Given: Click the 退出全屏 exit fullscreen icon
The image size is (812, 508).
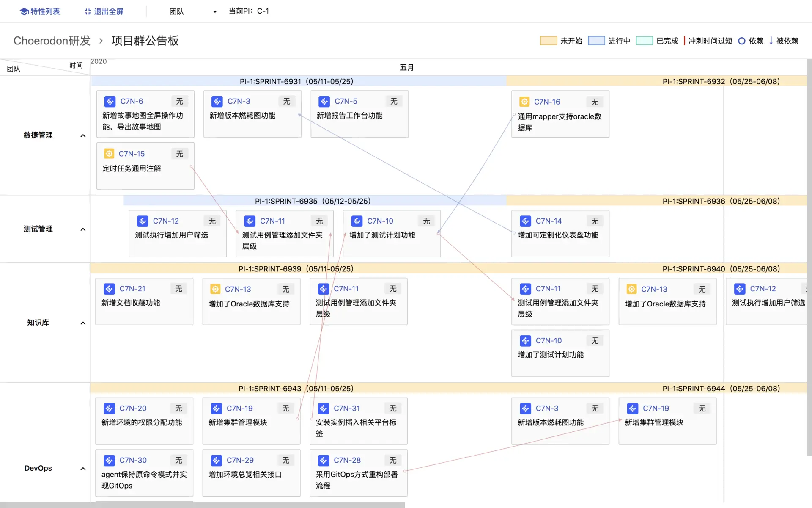Looking at the screenshot, I should [x=88, y=11].
